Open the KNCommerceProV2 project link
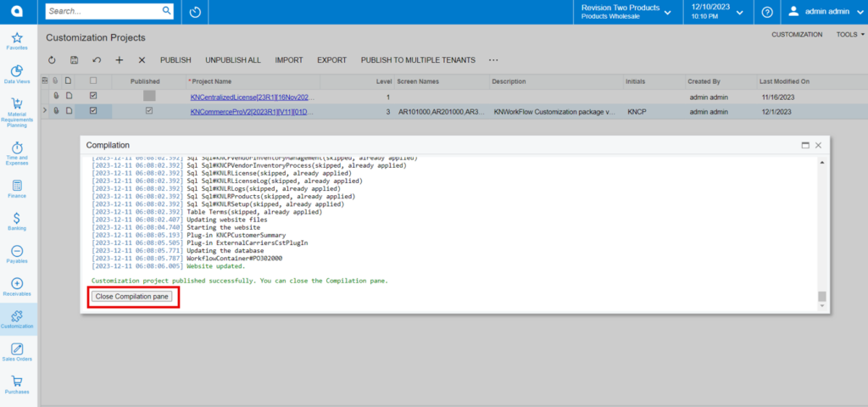 coord(253,111)
